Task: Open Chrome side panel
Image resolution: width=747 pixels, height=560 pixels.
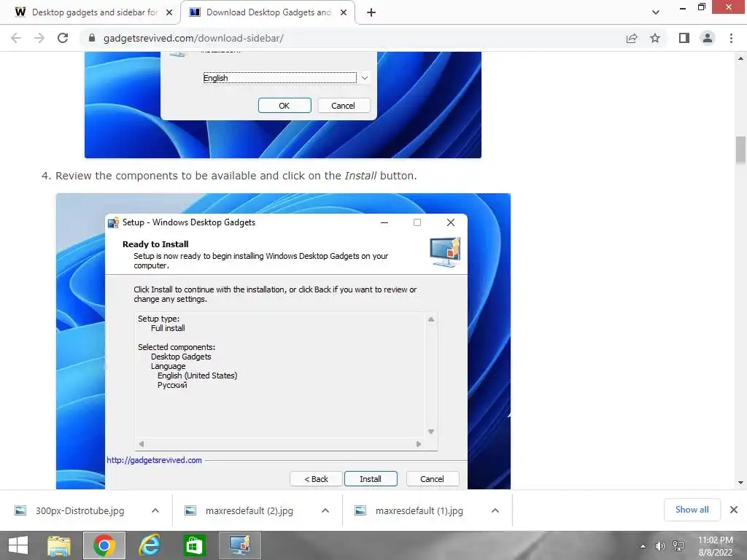Action: 684,38
